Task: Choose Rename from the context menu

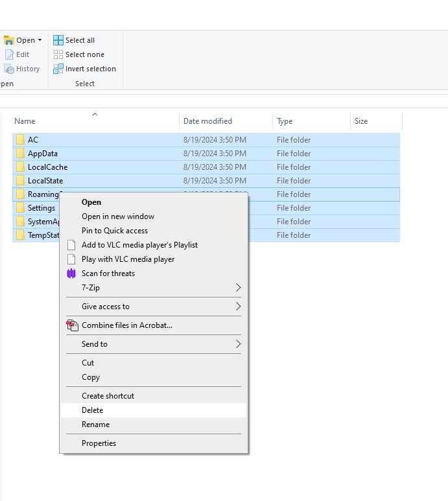Action: (154, 425)
